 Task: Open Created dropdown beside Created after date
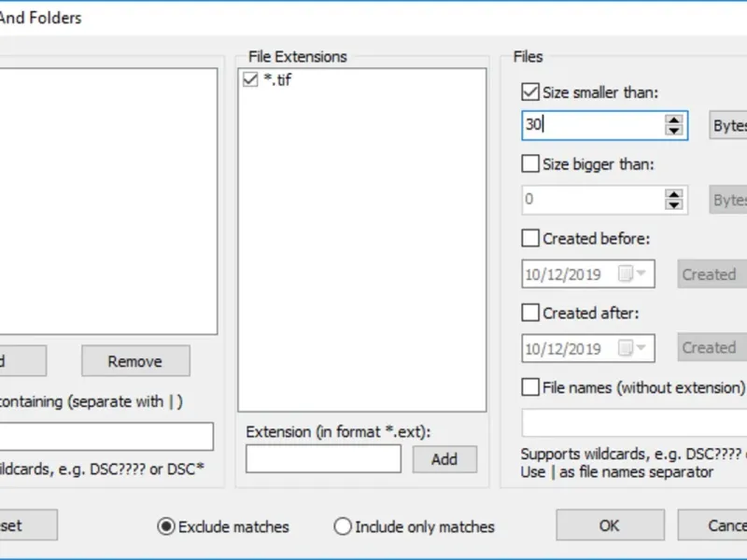[712, 347]
